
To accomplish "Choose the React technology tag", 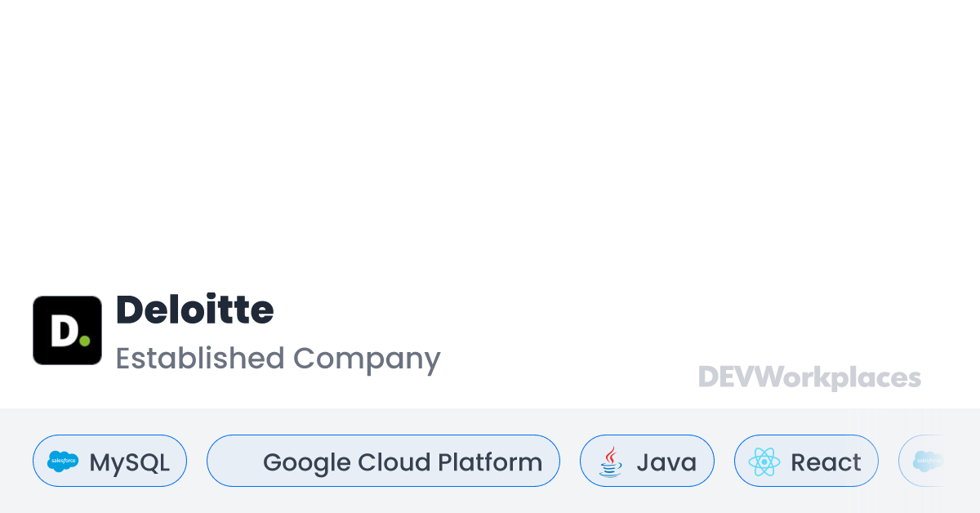I will (x=806, y=462).
